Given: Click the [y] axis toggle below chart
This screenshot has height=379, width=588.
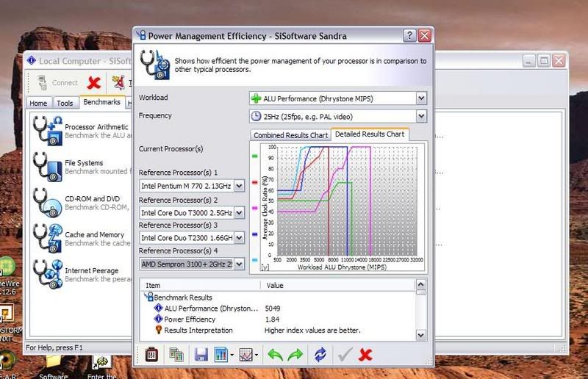Looking at the screenshot, I should coord(265,267).
